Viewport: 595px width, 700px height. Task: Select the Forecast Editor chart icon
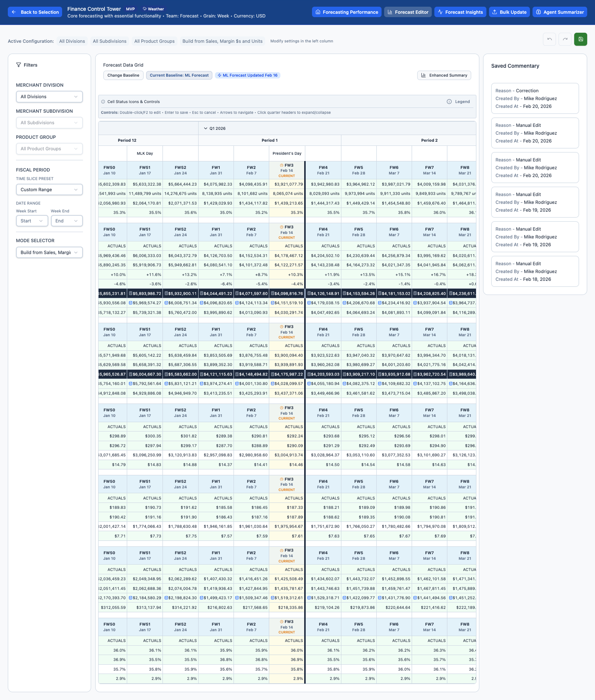click(x=390, y=12)
